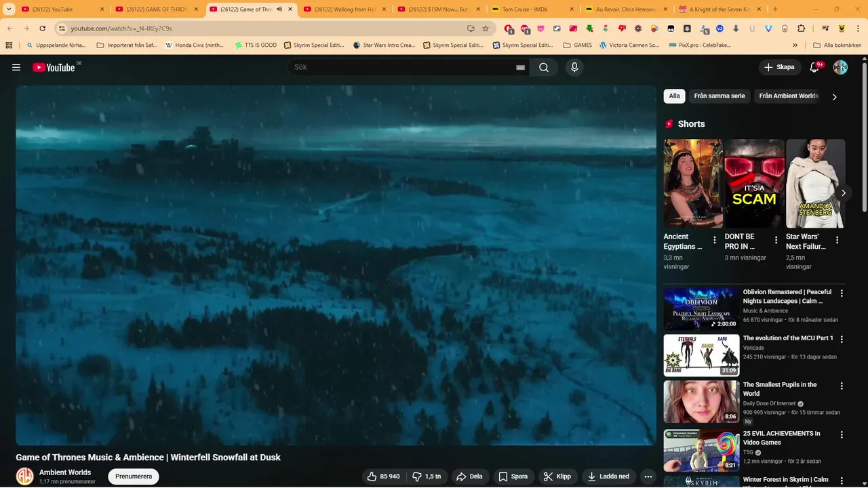Subscribe using the Prenumerera button
Image resolution: width=868 pixels, height=488 pixels.
(134, 476)
